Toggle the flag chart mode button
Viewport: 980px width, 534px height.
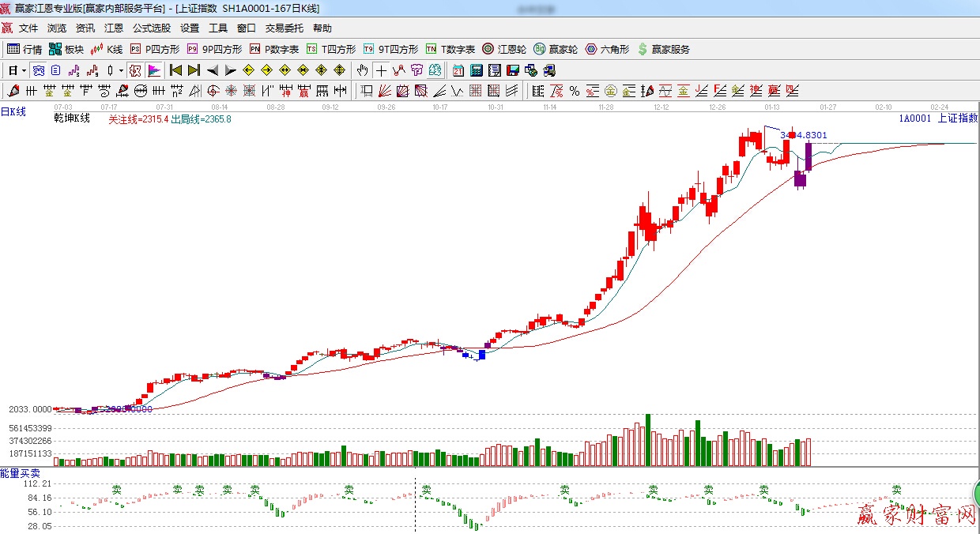click(x=153, y=70)
